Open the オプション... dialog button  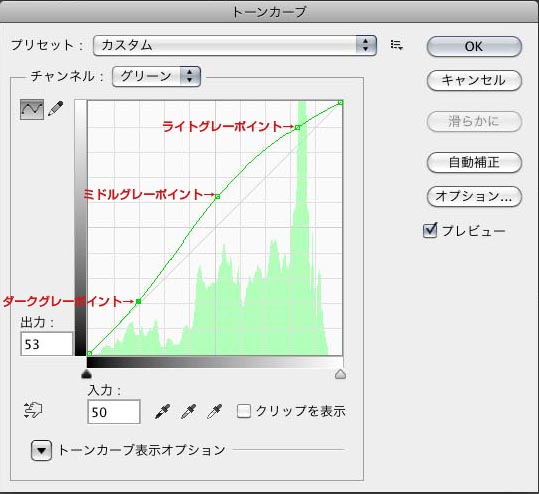[474, 196]
